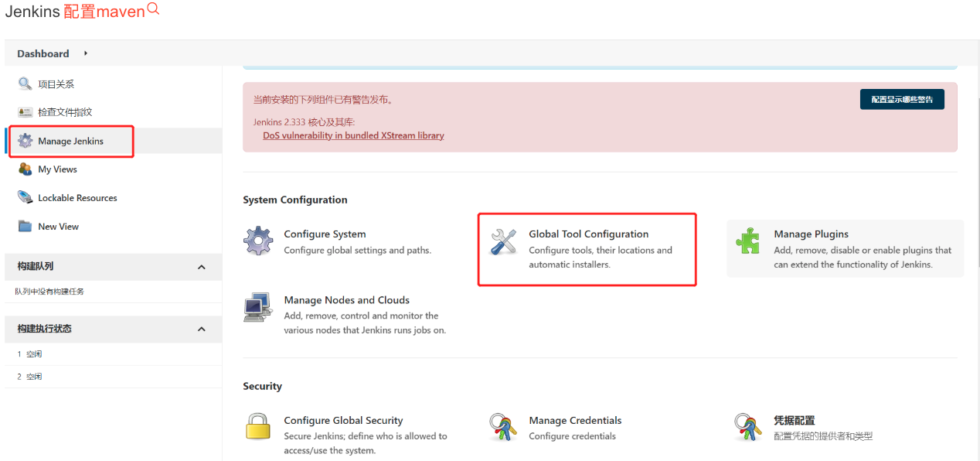Click the 配置显示哪些警告 button
Screen dimensions: 980x461
click(902, 99)
